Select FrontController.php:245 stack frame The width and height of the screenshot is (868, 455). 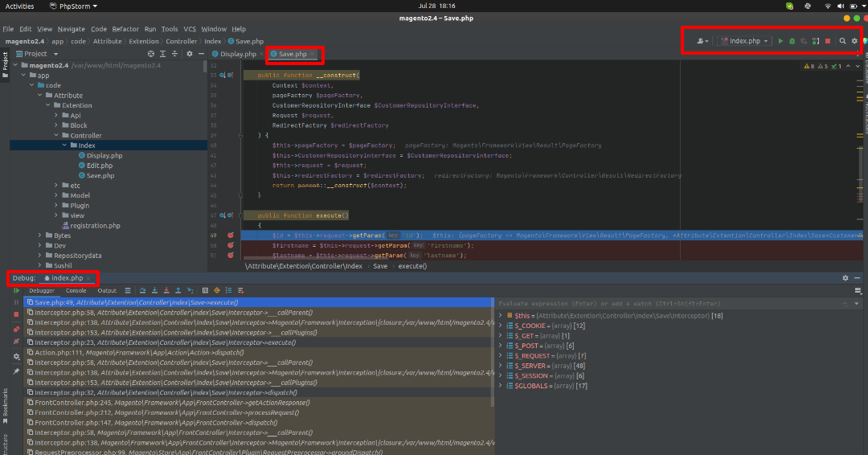pos(259,403)
